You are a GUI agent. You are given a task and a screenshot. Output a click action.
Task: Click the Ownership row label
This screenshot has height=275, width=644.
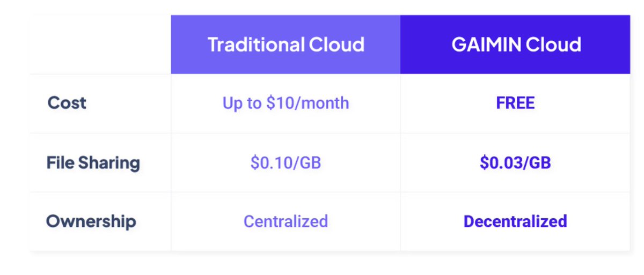tap(91, 221)
